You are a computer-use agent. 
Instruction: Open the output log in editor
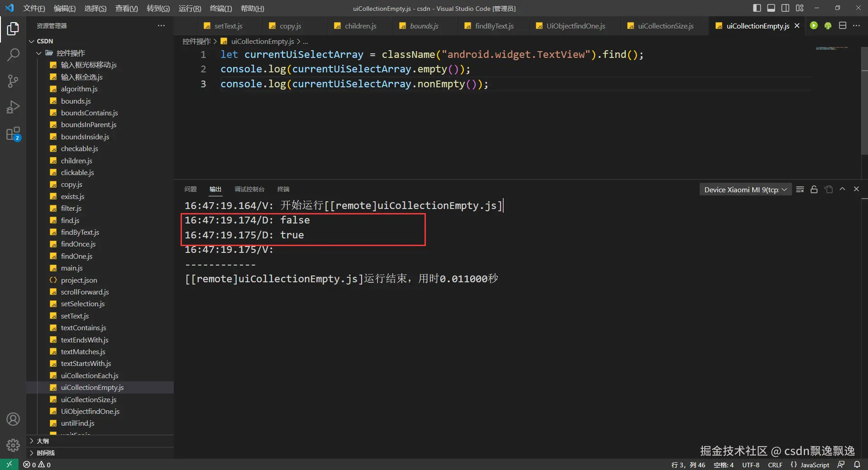[829, 189]
